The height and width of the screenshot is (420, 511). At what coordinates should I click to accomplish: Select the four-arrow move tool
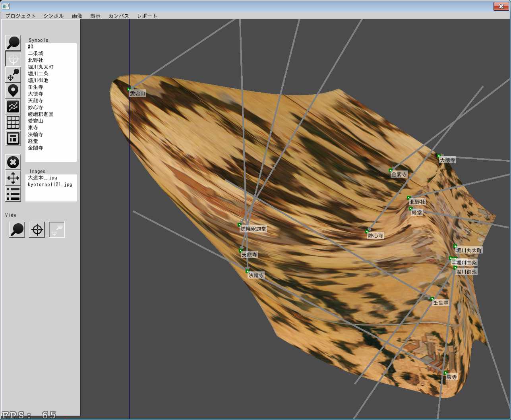[13, 178]
